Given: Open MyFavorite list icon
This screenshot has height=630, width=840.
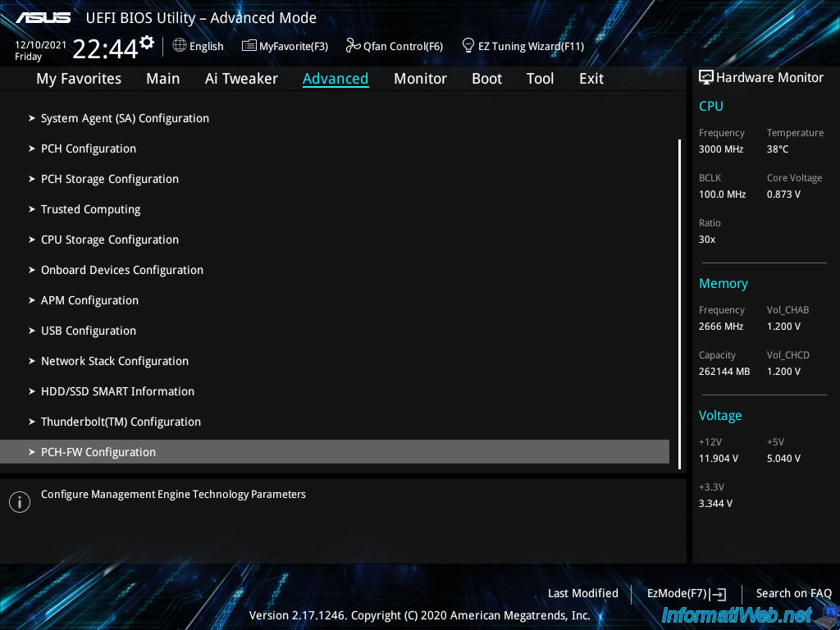Looking at the screenshot, I should (x=249, y=46).
